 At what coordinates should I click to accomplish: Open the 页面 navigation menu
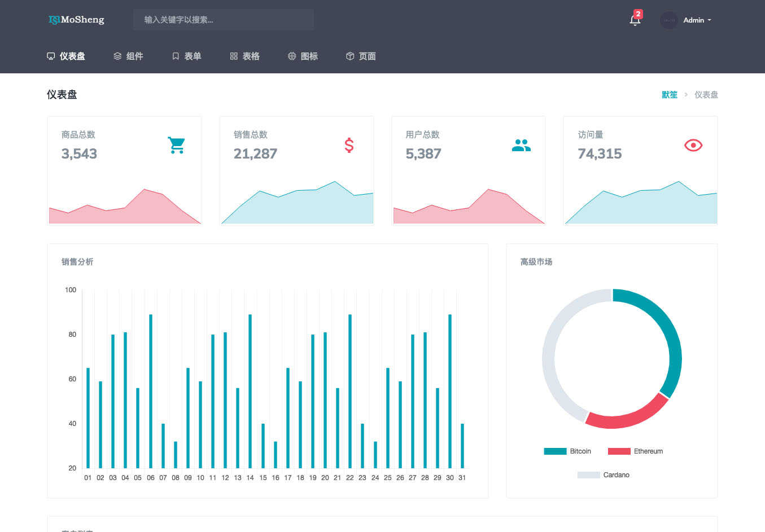(361, 56)
